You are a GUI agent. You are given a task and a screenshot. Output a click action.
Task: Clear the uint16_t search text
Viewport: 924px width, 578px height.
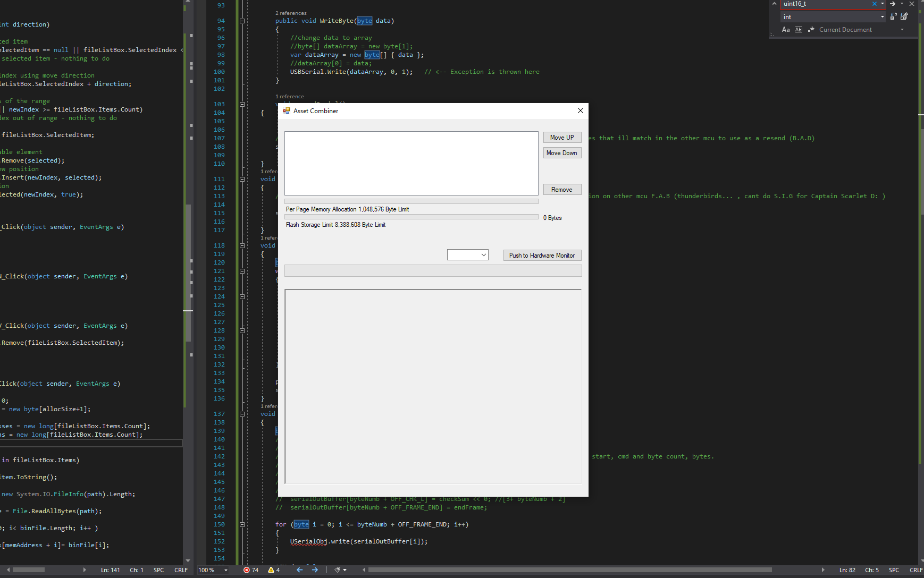875,4
